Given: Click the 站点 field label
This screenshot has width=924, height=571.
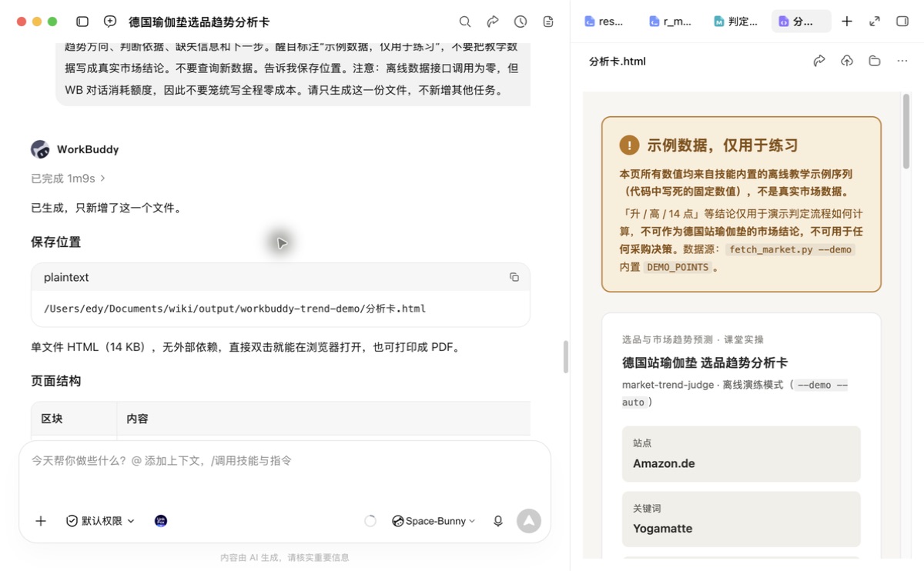Looking at the screenshot, I should pyautogui.click(x=642, y=443).
